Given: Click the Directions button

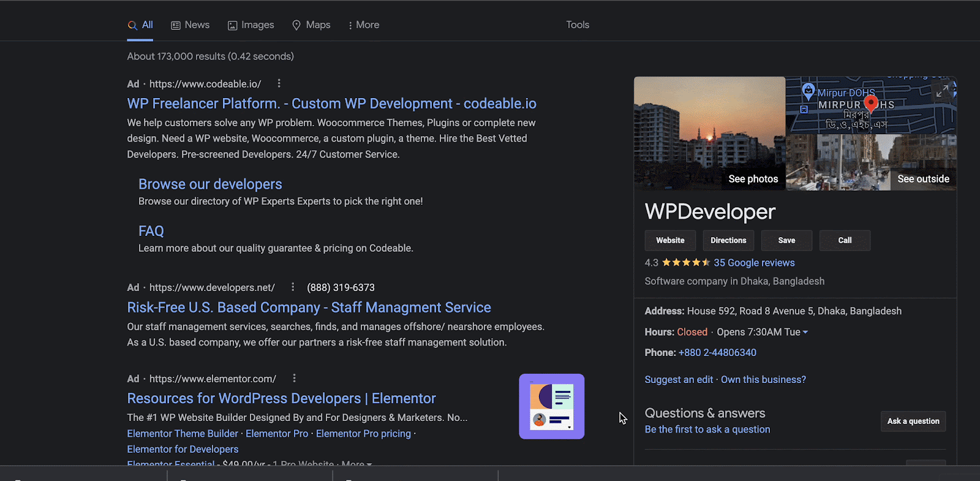Looking at the screenshot, I should click(x=728, y=240).
